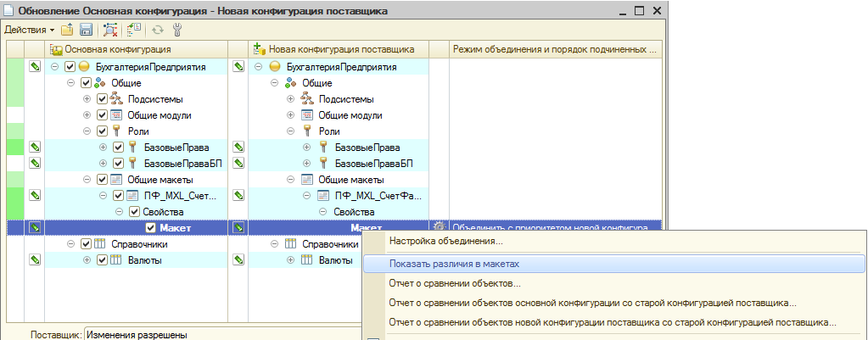The width and height of the screenshot is (868, 340).
Task: Toggle the Макет checkbox in selected row
Action: pos(150,228)
